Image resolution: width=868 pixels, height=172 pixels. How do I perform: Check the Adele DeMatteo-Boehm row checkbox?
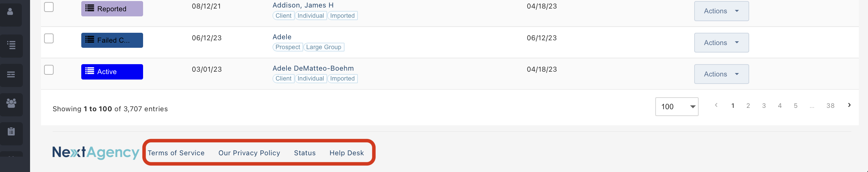coord(49,70)
